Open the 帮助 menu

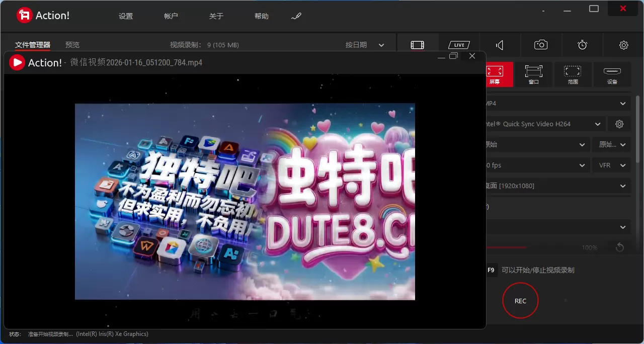(x=262, y=16)
